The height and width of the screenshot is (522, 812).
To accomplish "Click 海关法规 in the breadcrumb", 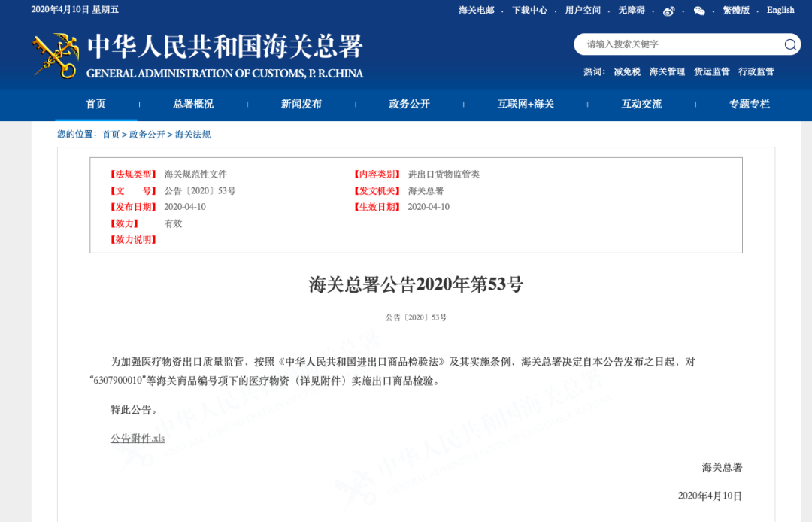I will point(192,135).
